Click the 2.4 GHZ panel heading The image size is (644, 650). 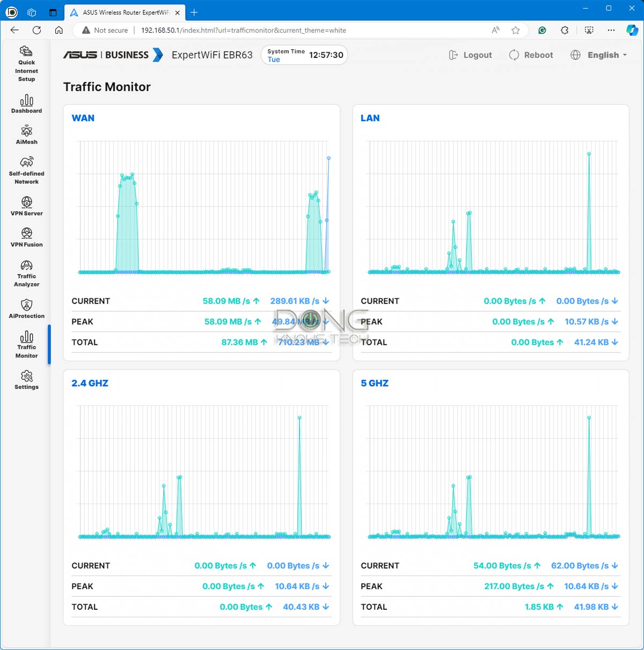point(90,383)
